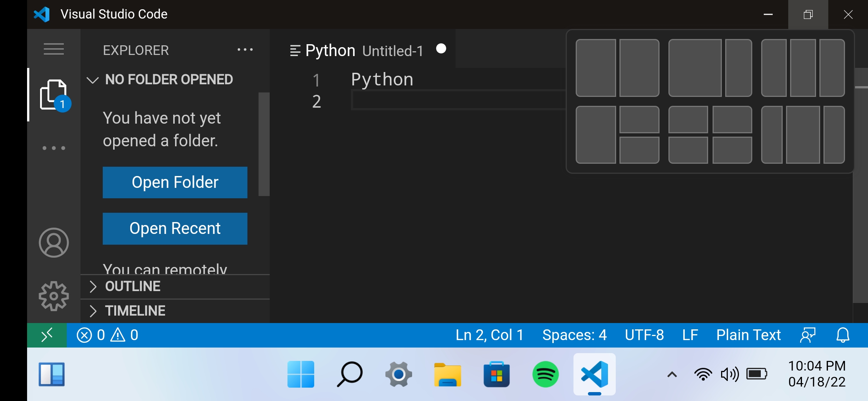Open the Accounts icon in the activity bar
Image resolution: width=868 pixels, height=401 pixels.
pyautogui.click(x=53, y=242)
